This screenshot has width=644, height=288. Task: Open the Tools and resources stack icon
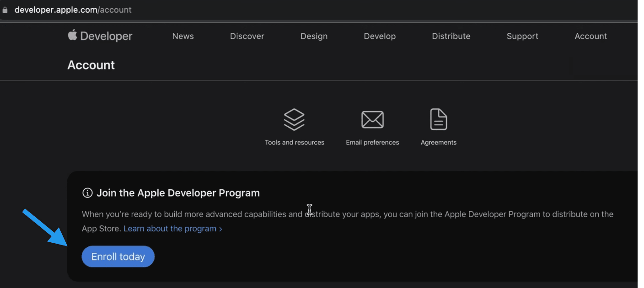point(294,119)
